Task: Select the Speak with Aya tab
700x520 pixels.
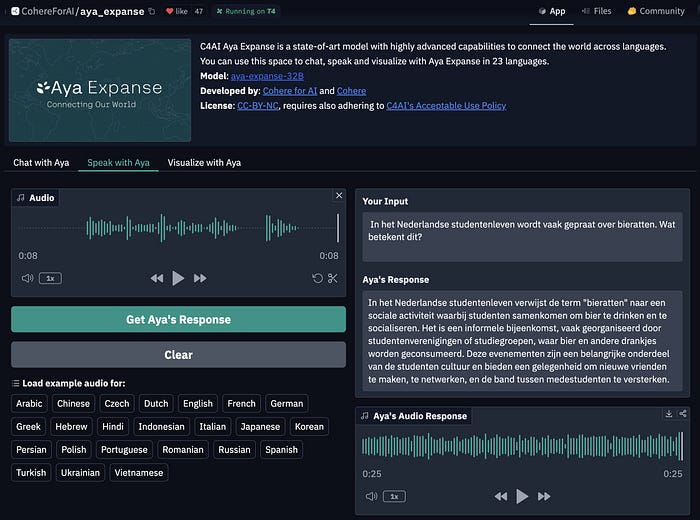Action: click(x=118, y=162)
